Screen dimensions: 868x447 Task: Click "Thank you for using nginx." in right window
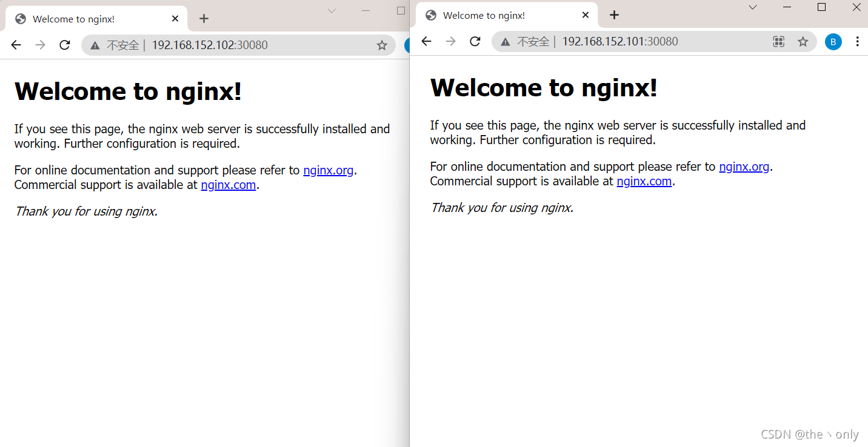[x=502, y=208]
